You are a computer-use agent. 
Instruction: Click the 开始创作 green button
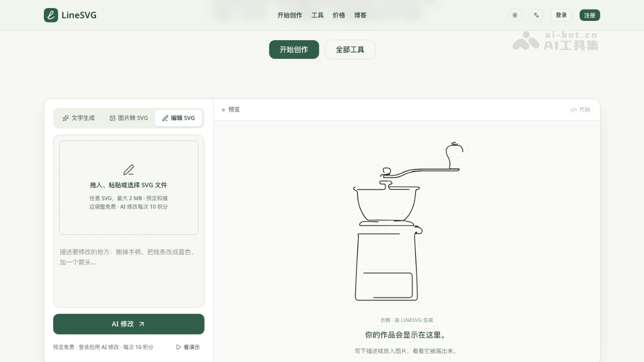[x=294, y=49]
